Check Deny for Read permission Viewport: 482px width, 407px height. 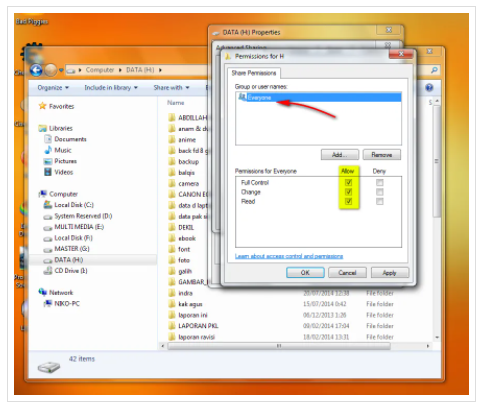[379, 201]
